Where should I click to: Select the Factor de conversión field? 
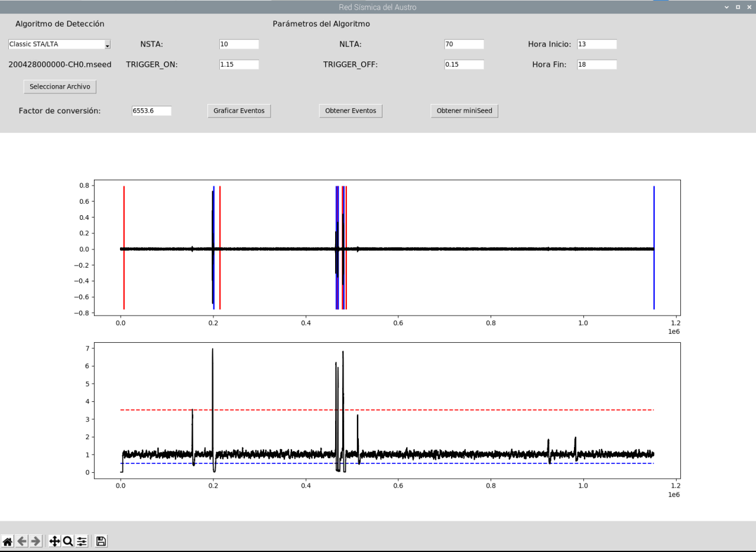point(151,111)
